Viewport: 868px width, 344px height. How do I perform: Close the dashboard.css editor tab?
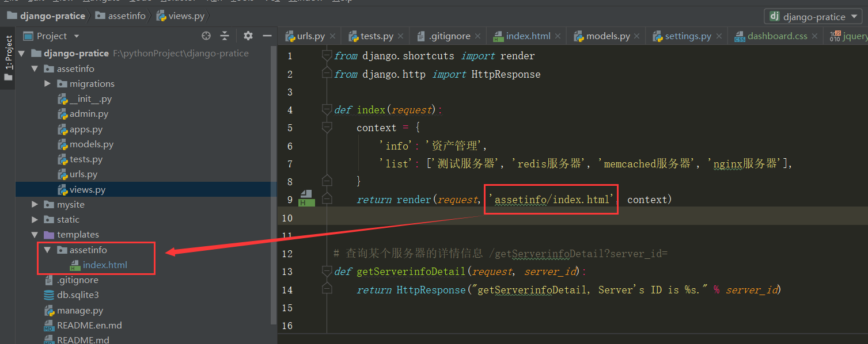(816, 36)
